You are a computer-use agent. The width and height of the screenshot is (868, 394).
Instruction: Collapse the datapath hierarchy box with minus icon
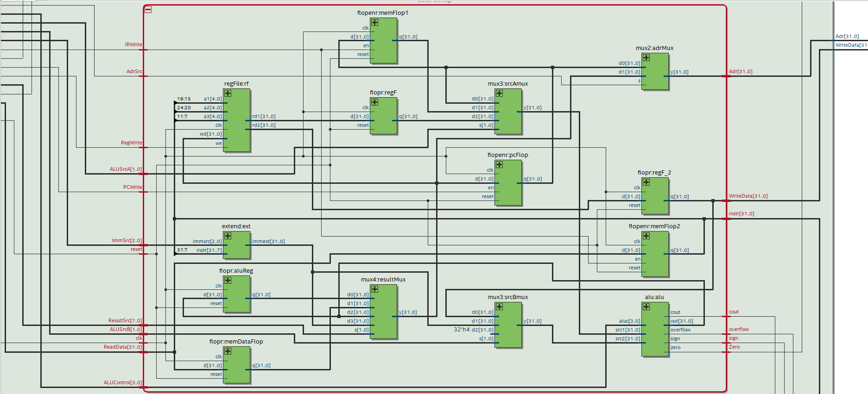pos(148,9)
